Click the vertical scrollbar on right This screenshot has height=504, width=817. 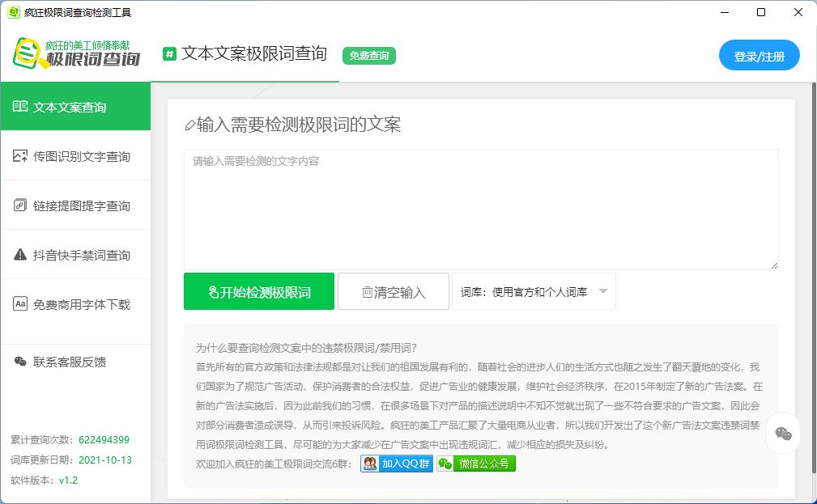tap(814, 278)
